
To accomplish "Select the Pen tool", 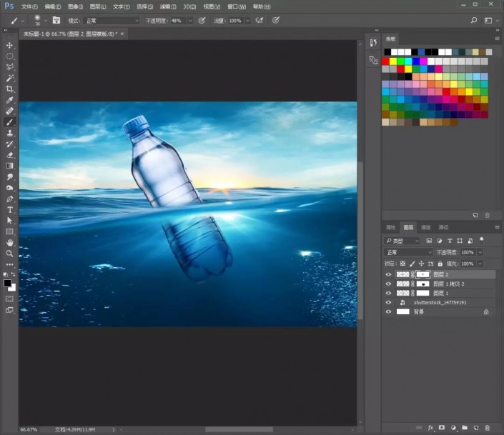I will pos(9,199).
